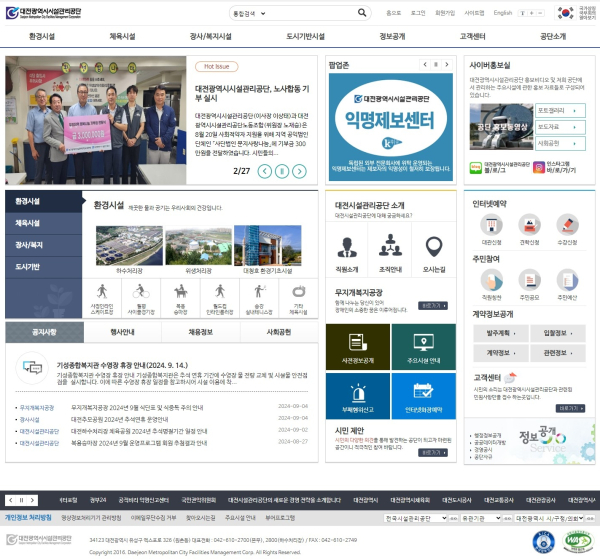Go to next Hot Issue slide

[299, 171]
